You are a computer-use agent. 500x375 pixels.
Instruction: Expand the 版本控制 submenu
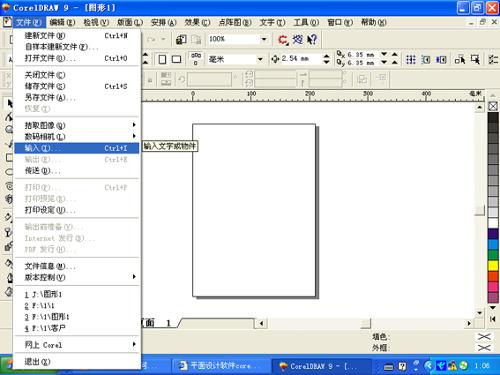77,277
